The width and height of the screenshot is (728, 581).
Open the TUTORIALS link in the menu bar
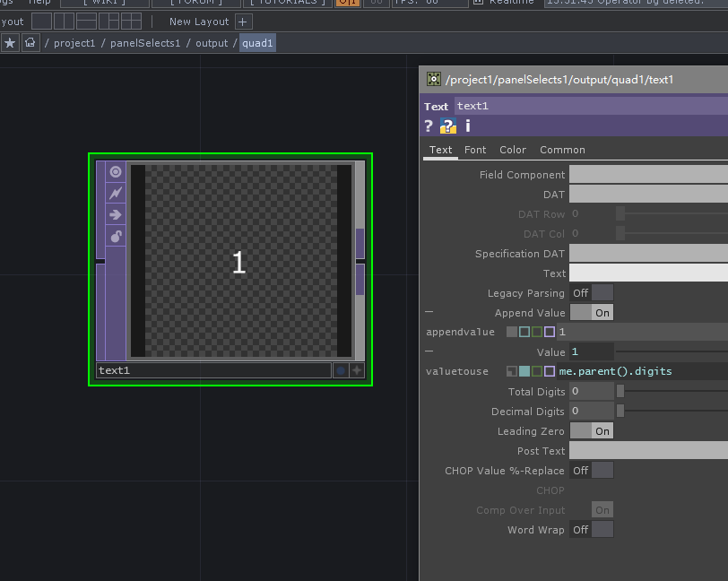point(288,3)
